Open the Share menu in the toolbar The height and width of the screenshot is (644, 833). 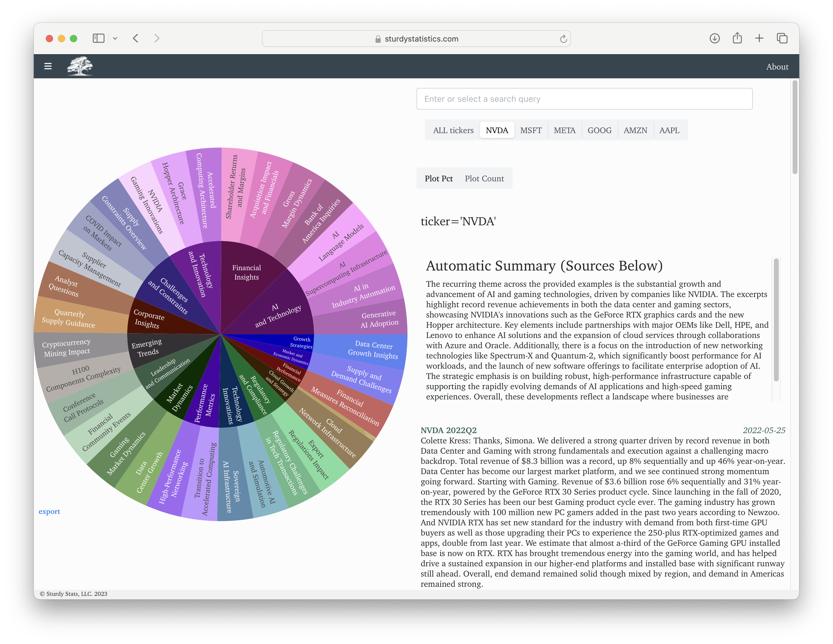tap(737, 38)
